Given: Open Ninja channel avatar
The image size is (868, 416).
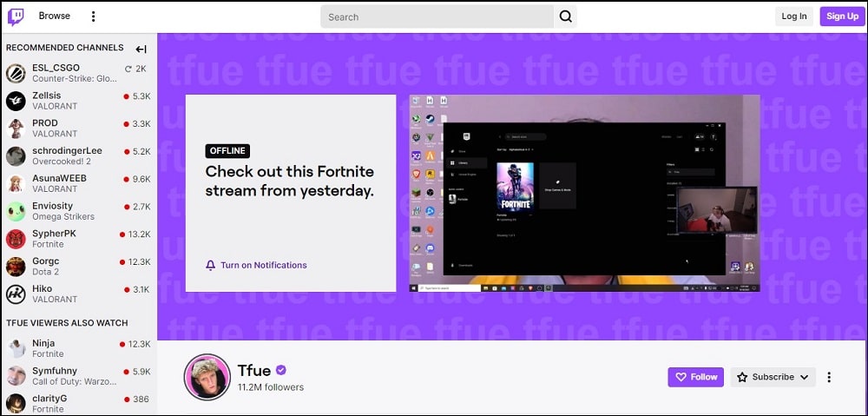Looking at the screenshot, I should click(16, 348).
